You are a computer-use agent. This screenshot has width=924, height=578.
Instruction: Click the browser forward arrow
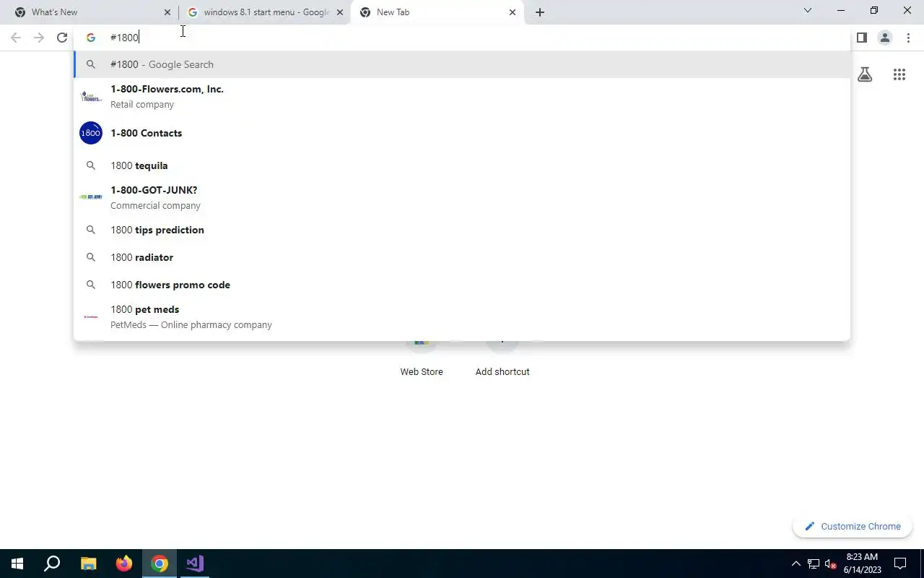[x=39, y=38]
